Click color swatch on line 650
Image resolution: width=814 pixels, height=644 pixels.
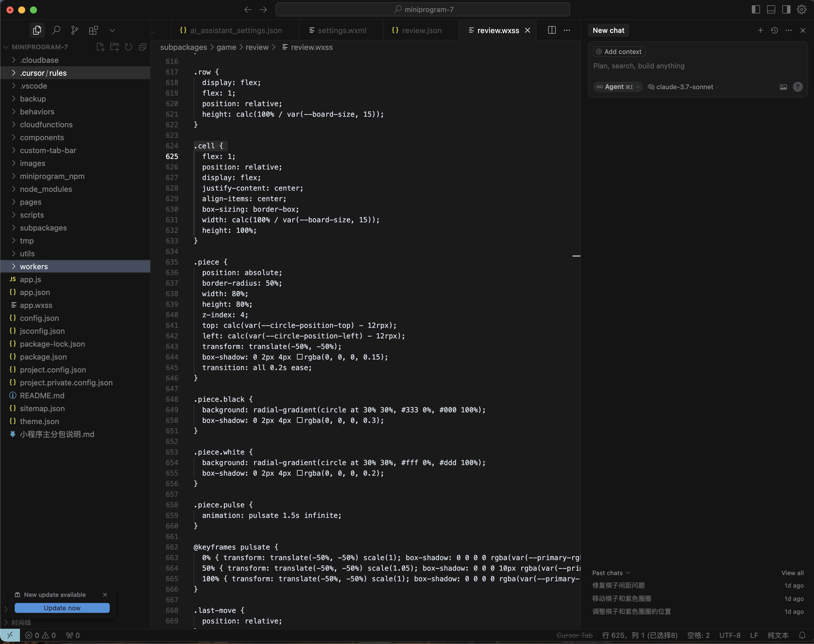pos(300,420)
